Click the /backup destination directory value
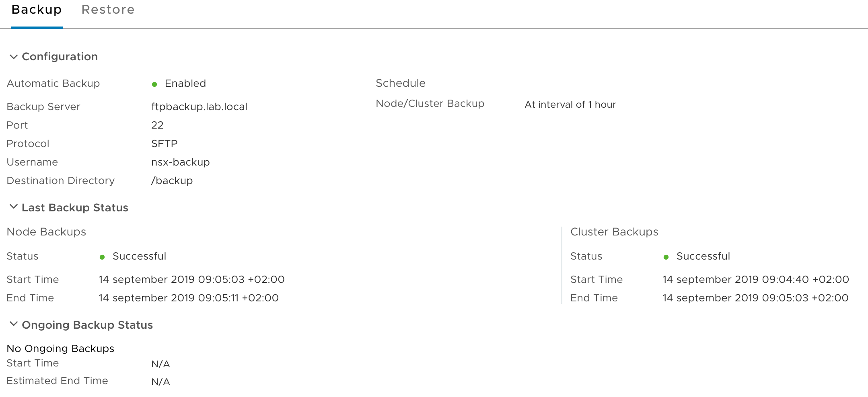This screenshot has width=868, height=397. (x=172, y=181)
